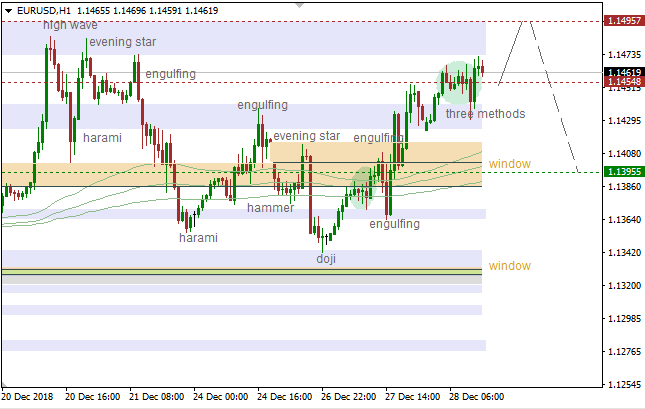Screen dimensions: 645x409
Task: Select the black 1.14619 current price tag
Action: coord(624,72)
